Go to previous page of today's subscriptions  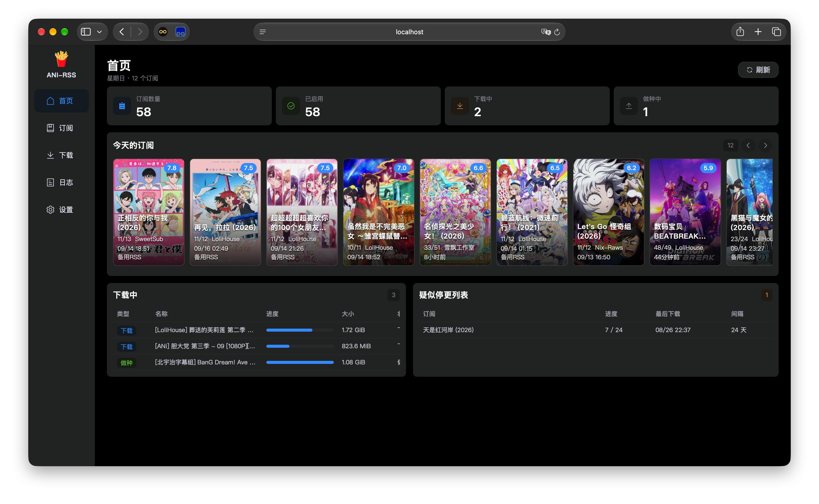point(748,145)
